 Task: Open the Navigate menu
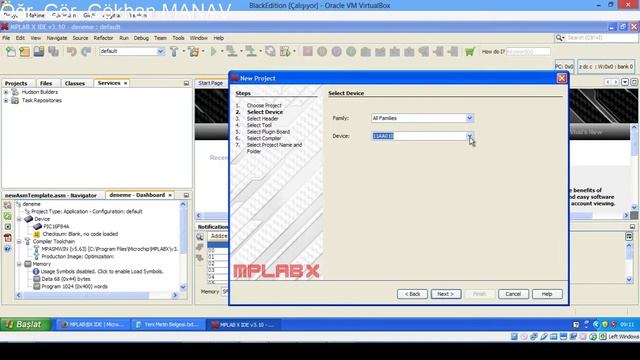click(57, 38)
